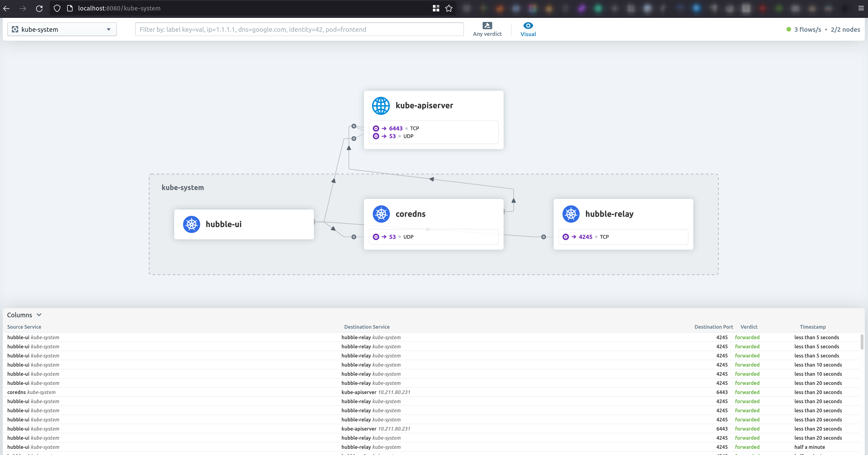Click the coredns Kubernetes wheel icon
The image size is (868, 455).
[381, 214]
